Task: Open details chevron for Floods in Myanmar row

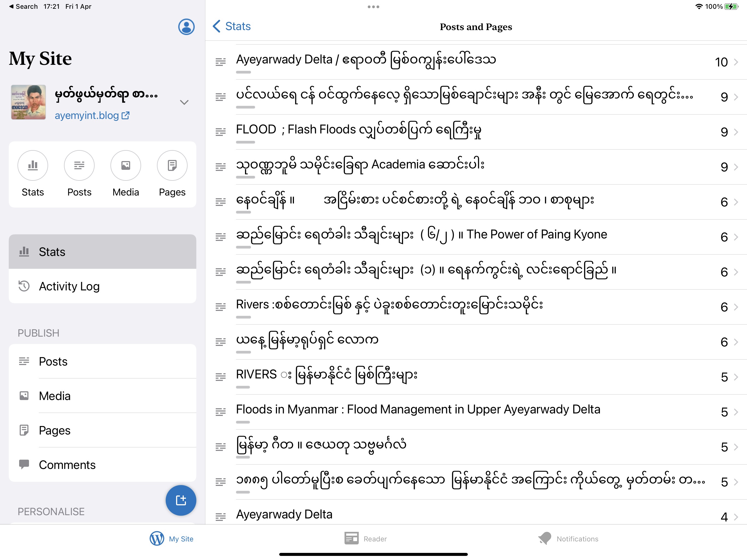Action: click(736, 412)
